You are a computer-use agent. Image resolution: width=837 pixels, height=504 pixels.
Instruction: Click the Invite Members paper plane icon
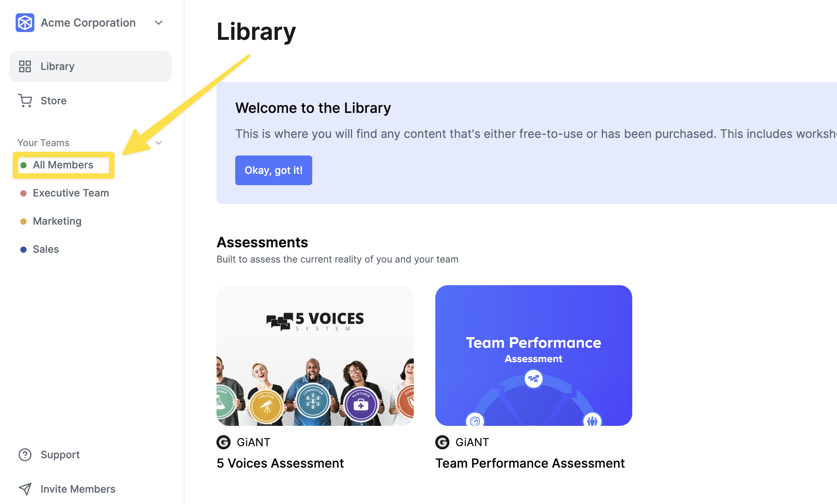tap(25, 489)
